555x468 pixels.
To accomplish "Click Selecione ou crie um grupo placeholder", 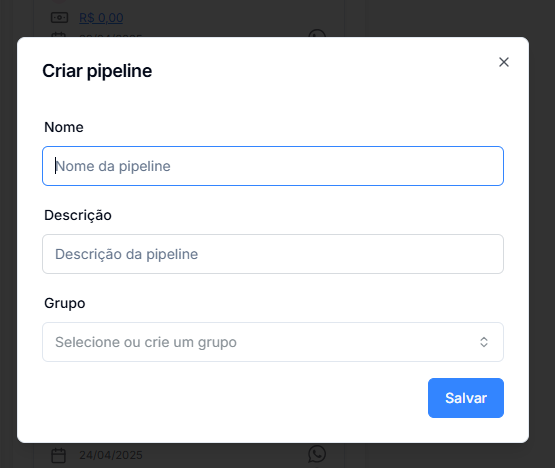I will click(146, 342).
